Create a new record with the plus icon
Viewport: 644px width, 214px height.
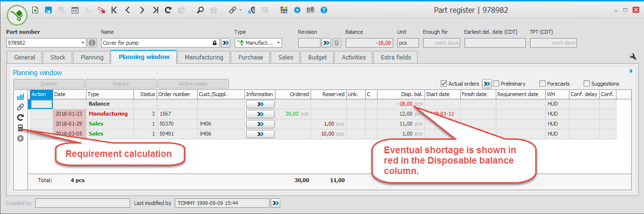click(x=35, y=10)
